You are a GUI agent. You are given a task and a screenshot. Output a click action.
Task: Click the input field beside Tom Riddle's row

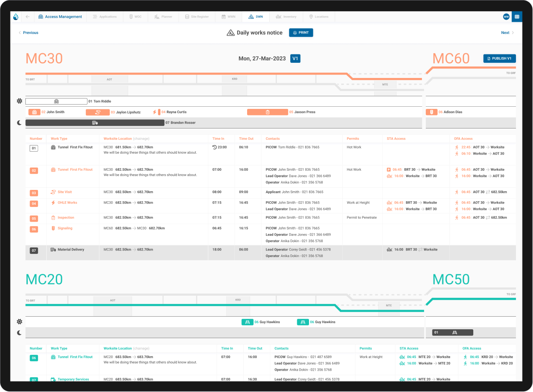tap(56, 101)
